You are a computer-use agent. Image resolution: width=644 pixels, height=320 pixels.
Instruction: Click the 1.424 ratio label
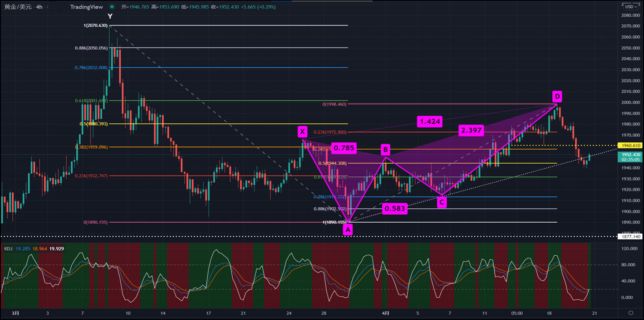pos(430,121)
